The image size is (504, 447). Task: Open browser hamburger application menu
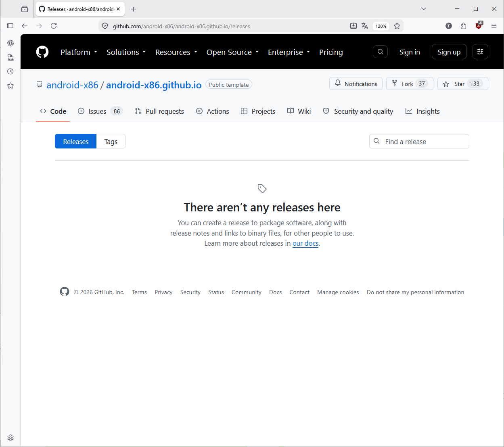click(494, 26)
